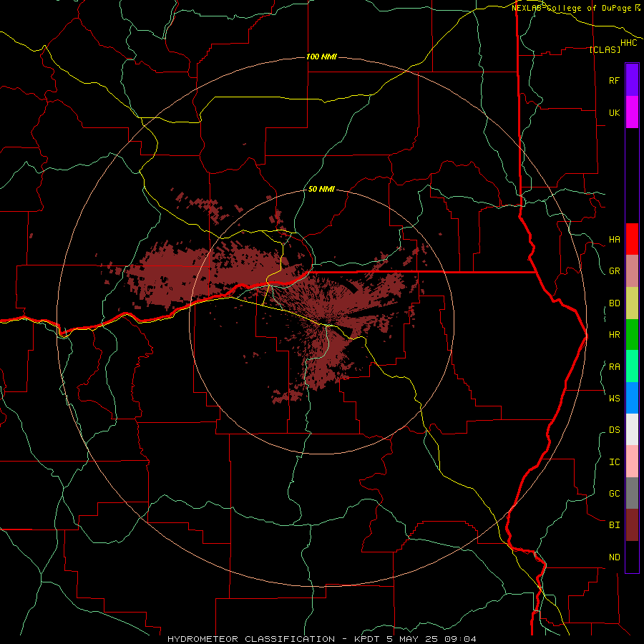The height and width of the screenshot is (644, 644).
Task: Click the UK magenta legend swatch
Action: coord(632,112)
